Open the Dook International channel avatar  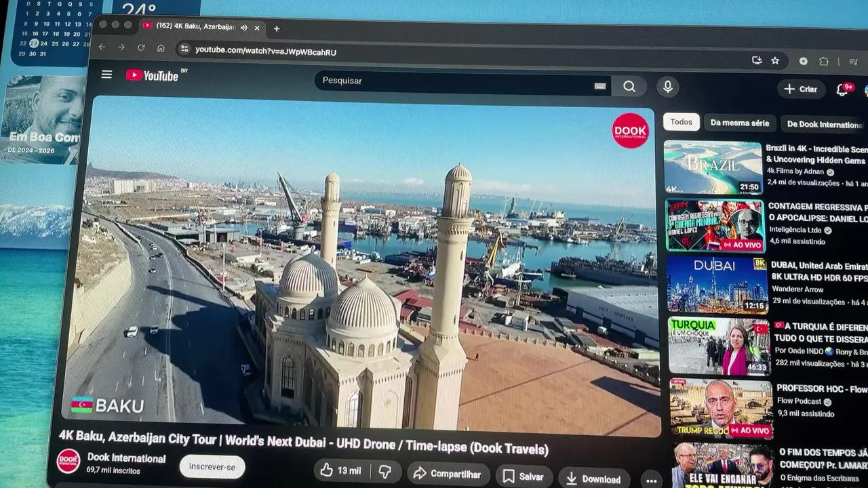[68, 461]
